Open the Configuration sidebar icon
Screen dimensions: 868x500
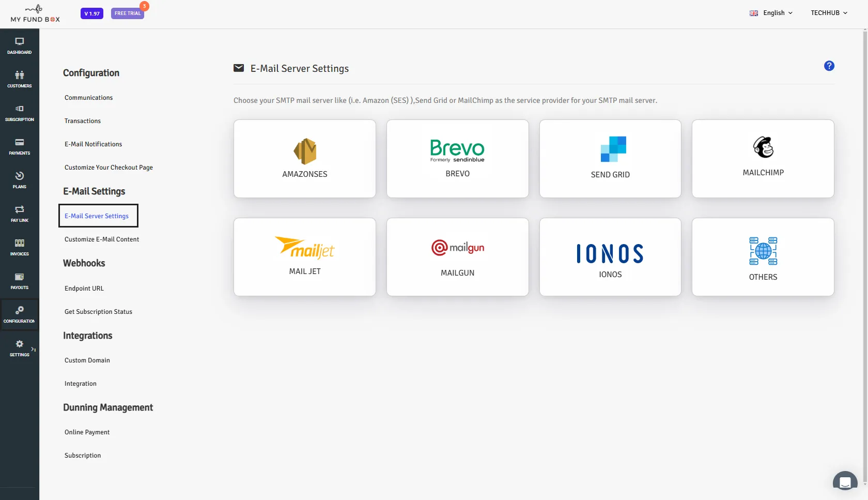19,315
